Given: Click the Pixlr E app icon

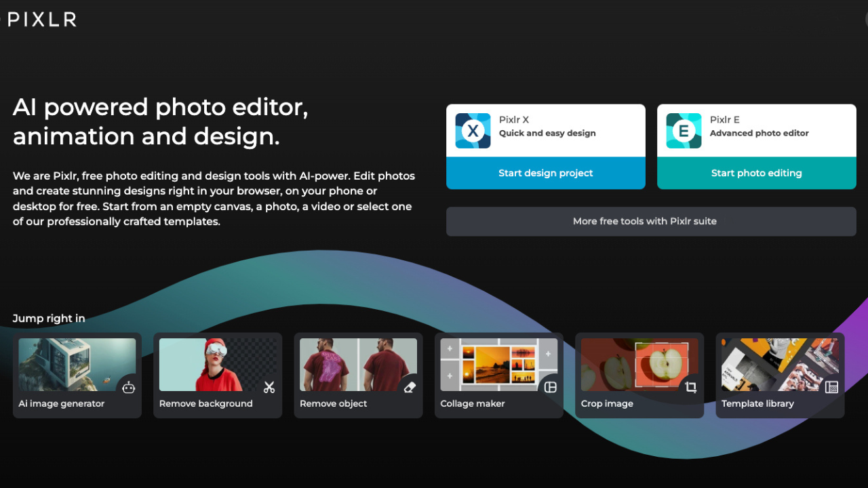Looking at the screenshot, I should tap(684, 131).
